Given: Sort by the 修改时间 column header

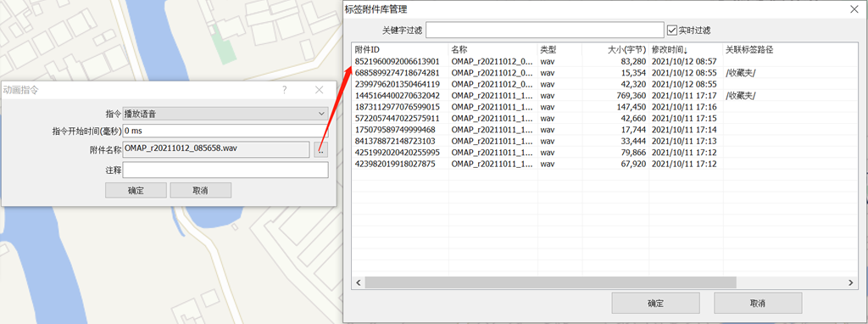Looking at the screenshot, I should (x=686, y=50).
